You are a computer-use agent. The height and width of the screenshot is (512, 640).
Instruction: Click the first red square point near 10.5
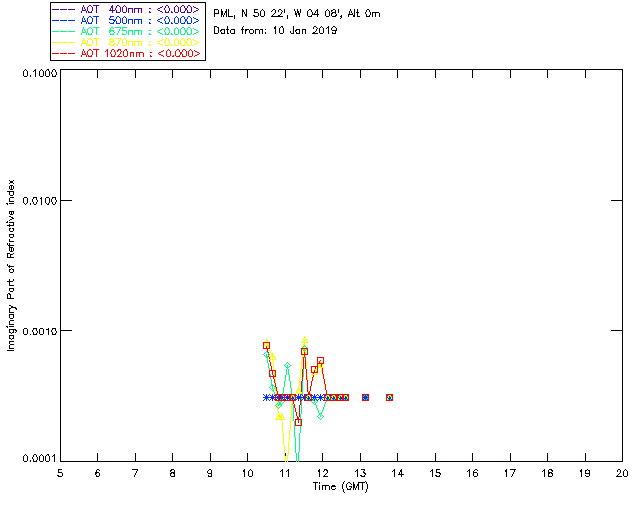pyautogui.click(x=267, y=345)
